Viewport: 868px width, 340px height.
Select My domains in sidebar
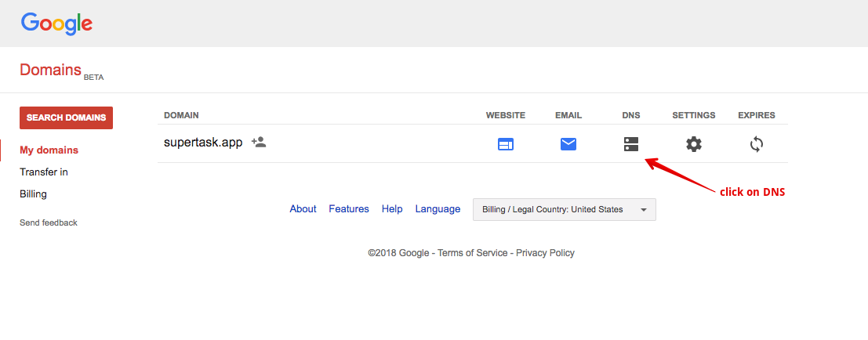point(49,150)
